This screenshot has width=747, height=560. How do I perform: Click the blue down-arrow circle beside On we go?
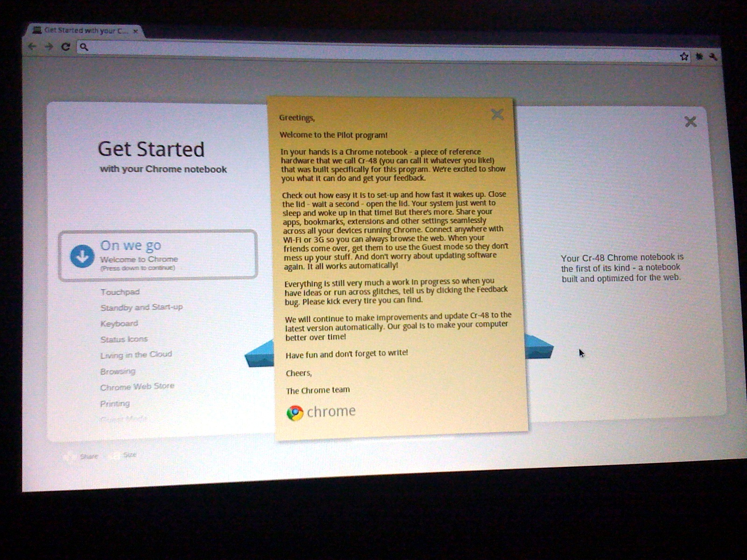(x=82, y=256)
